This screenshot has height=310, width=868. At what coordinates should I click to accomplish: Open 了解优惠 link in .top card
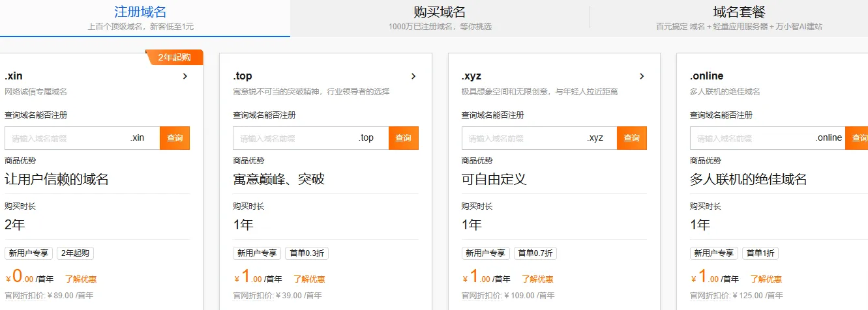coord(309,279)
